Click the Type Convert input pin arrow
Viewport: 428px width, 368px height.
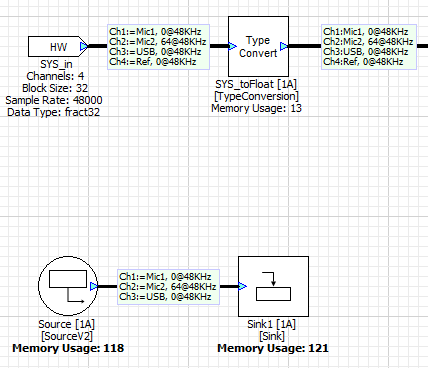[233, 46]
